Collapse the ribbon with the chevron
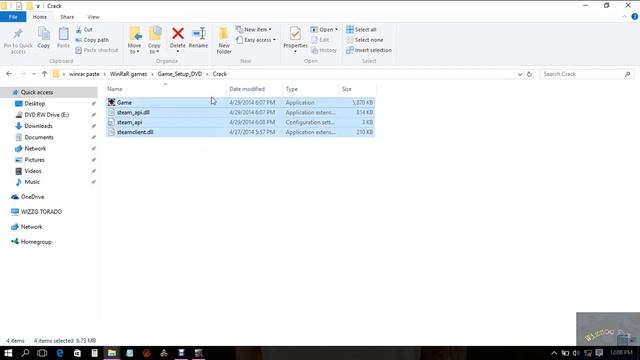 [x=624, y=17]
